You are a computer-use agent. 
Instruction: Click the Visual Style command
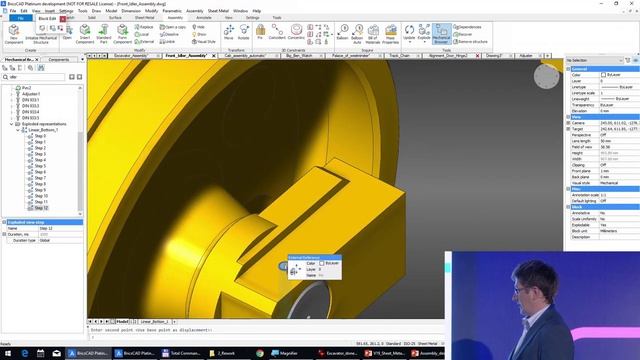point(204,42)
